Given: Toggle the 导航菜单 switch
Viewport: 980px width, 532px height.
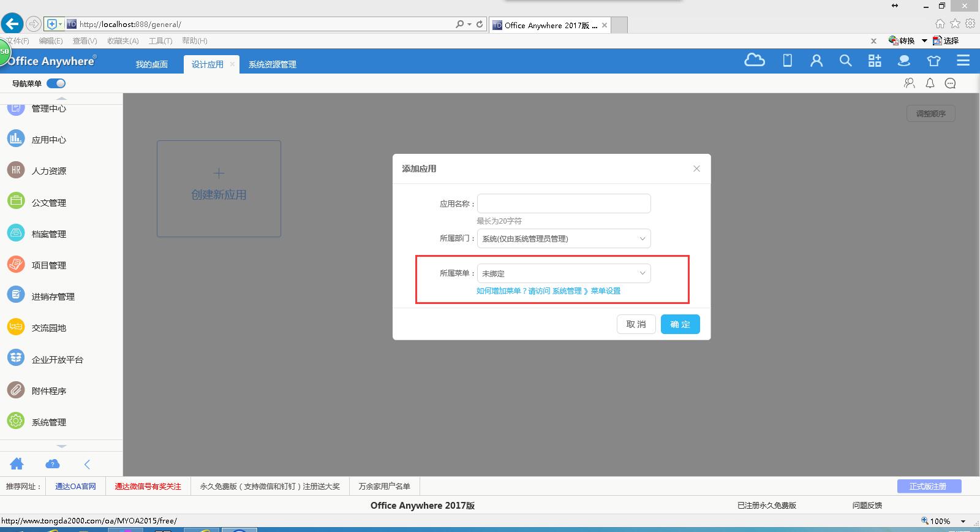Looking at the screenshot, I should 56,83.
